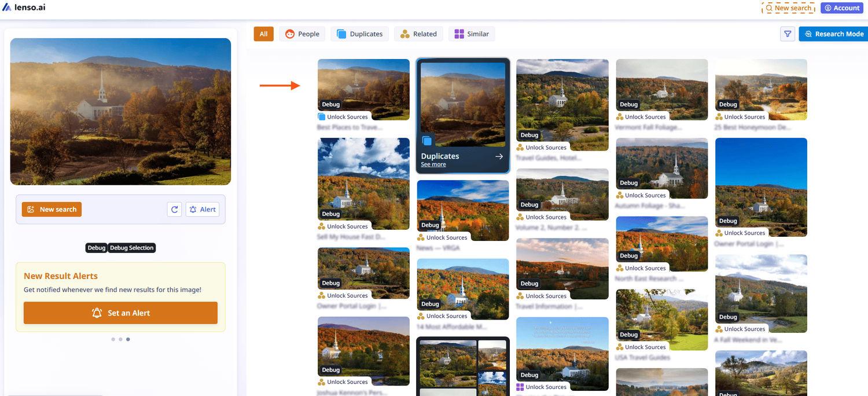Click Debug badge on Travel Information image
Screen dimensions: 868x396
[529, 284]
